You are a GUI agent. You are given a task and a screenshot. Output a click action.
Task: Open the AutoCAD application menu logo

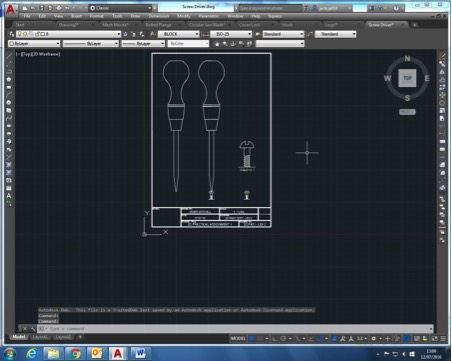tap(11, 9)
